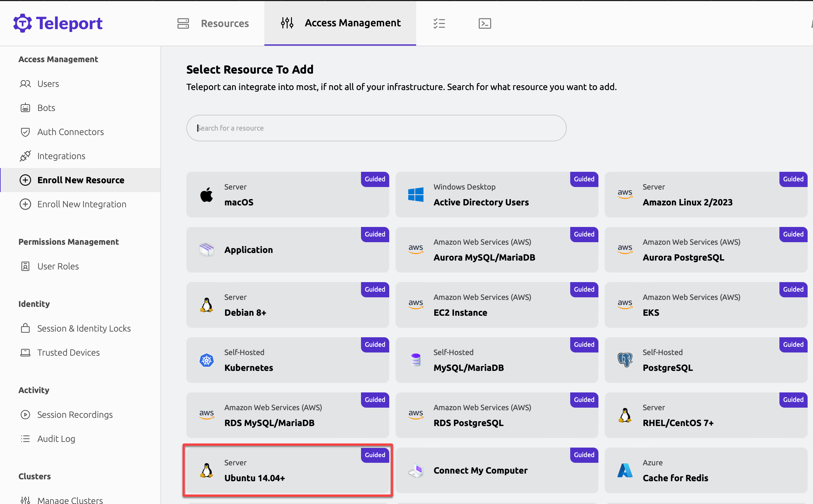Select the Debian 8+ server card
This screenshot has height=504, width=813.
pos(288,305)
